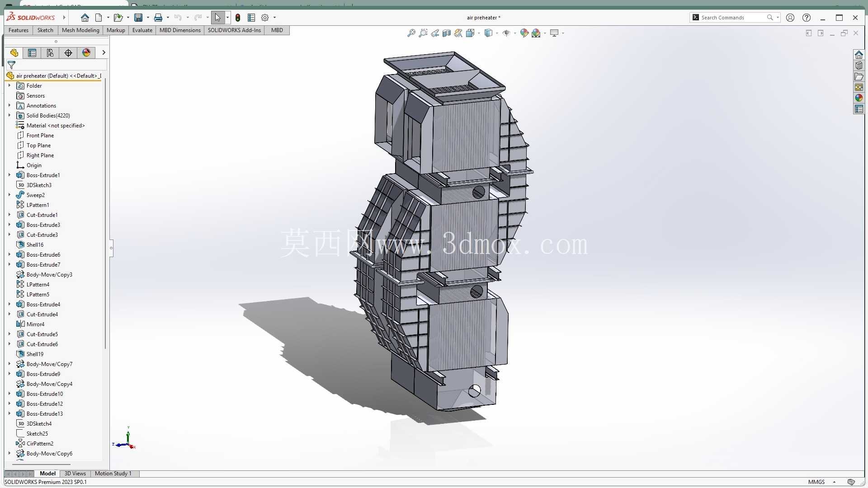Click the View Orientation cube icon
This screenshot has width=868, height=488.
click(470, 33)
